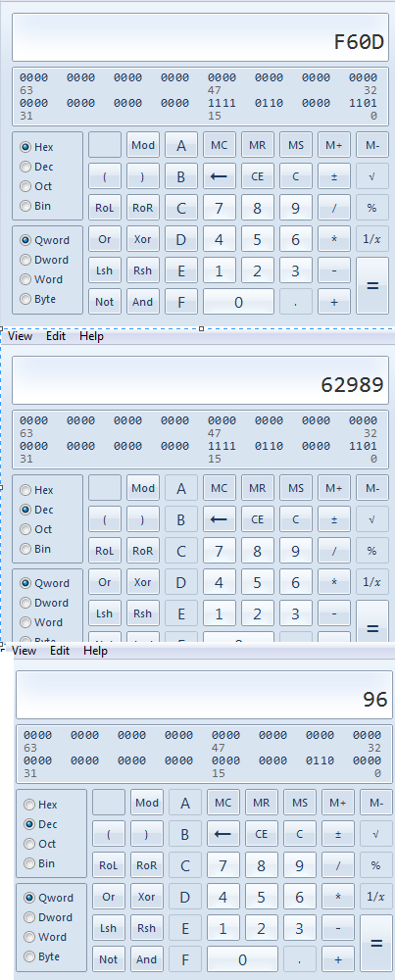Click hex digit F in F60D calculator
395x980 pixels.
(181, 301)
